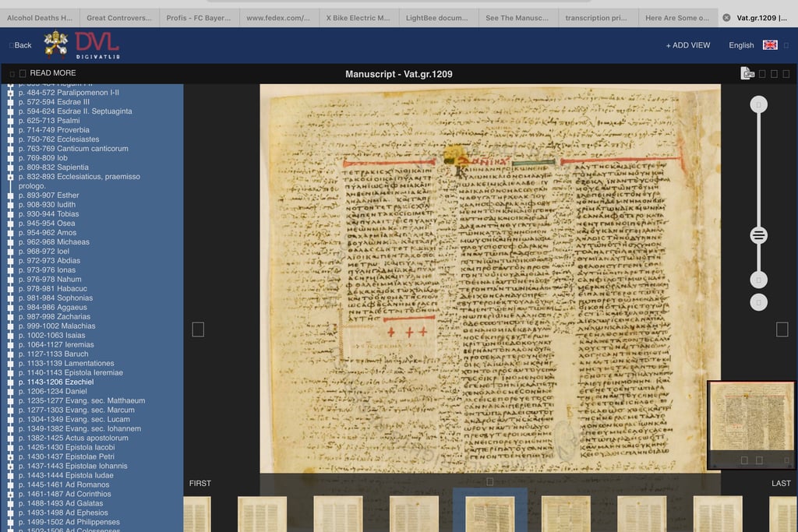798x532 pixels.
Task: Open p. 945-954 Osea
Action: click(47, 224)
